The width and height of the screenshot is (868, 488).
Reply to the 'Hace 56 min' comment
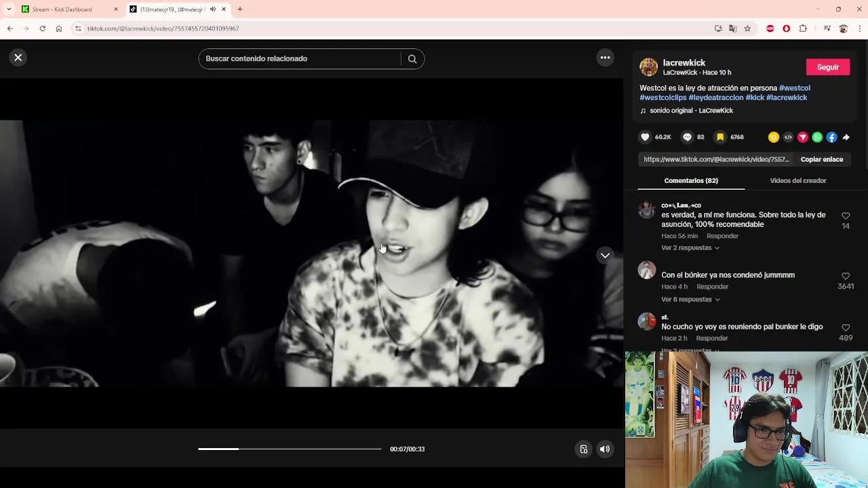(722, 236)
